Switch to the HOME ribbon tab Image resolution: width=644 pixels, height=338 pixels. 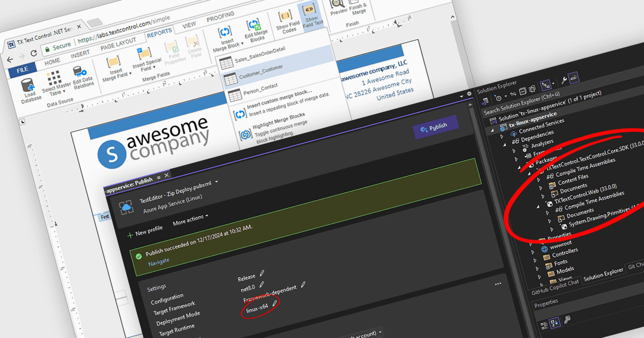[x=52, y=62]
